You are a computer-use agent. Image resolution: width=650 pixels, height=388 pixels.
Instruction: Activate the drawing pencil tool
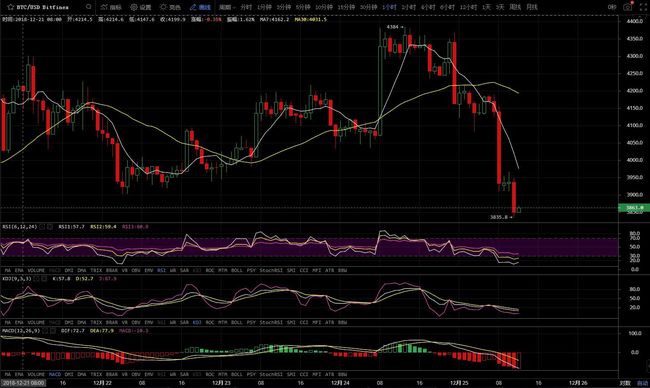(193, 7)
